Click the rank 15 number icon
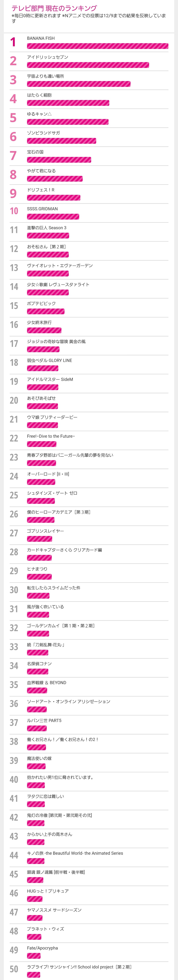This screenshot has width=178, height=980. pos(14,305)
